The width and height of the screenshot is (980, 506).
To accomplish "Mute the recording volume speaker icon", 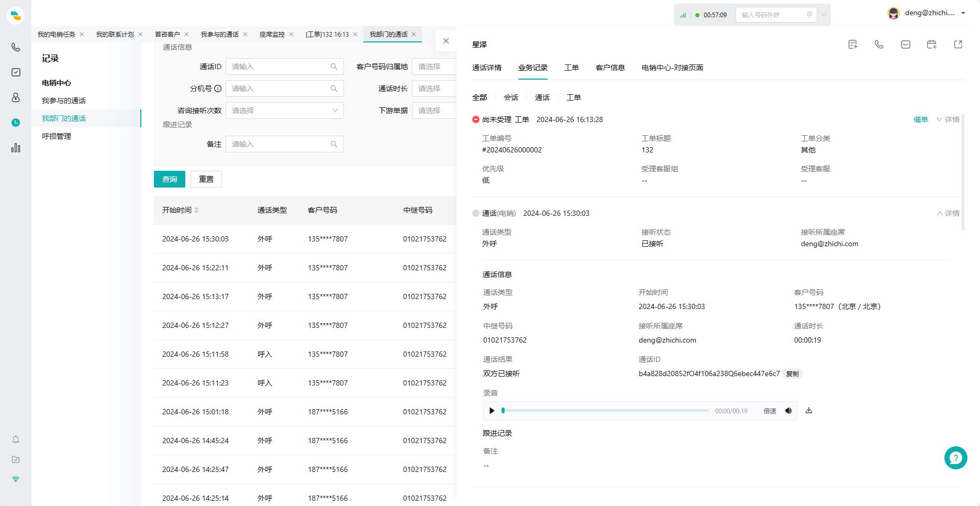I will tap(788, 411).
